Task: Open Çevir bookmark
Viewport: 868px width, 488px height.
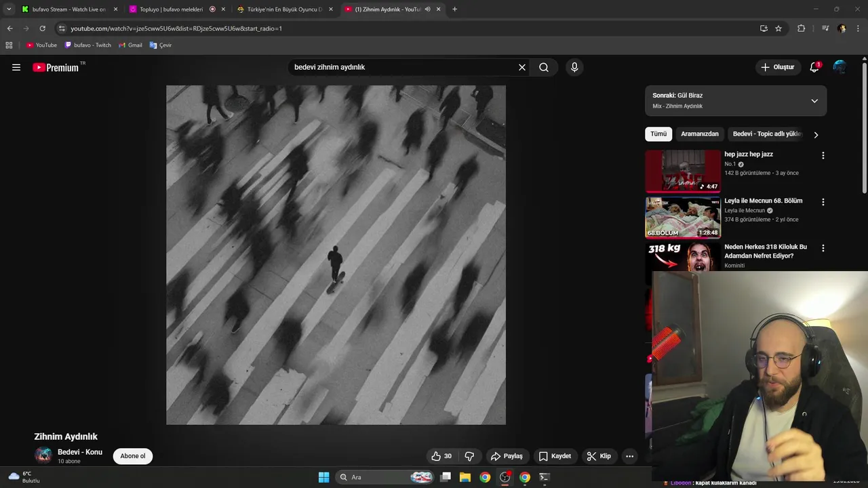Action: (x=161, y=45)
